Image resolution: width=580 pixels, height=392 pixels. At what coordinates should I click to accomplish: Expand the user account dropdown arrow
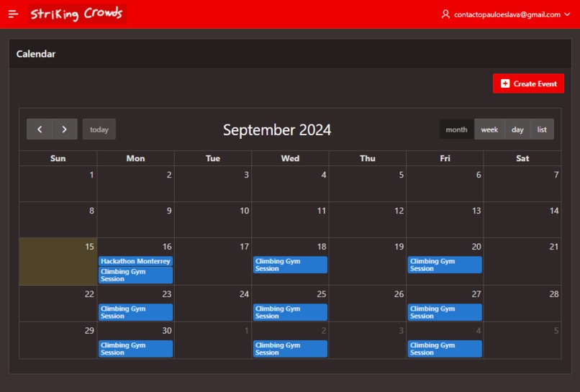tap(567, 14)
